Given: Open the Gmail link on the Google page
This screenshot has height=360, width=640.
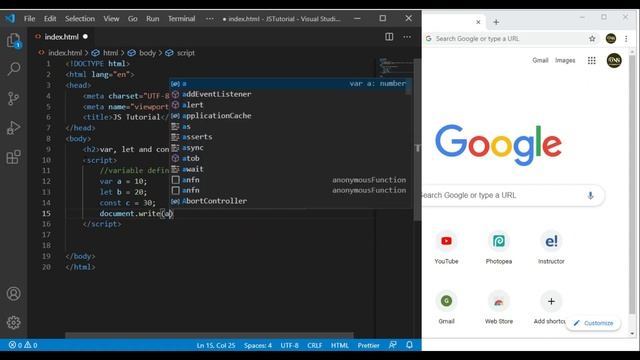Looking at the screenshot, I should 540,60.
